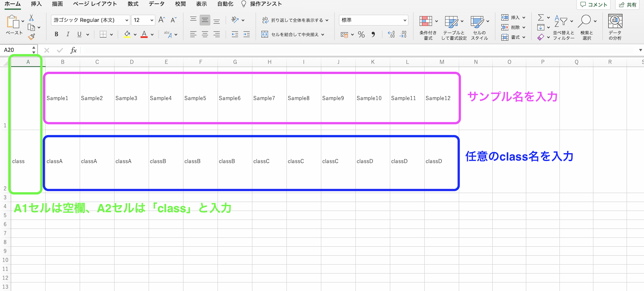This screenshot has width=644, height=291.
Task: Click the Name Box showing A20
Action: click(x=16, y=50)
